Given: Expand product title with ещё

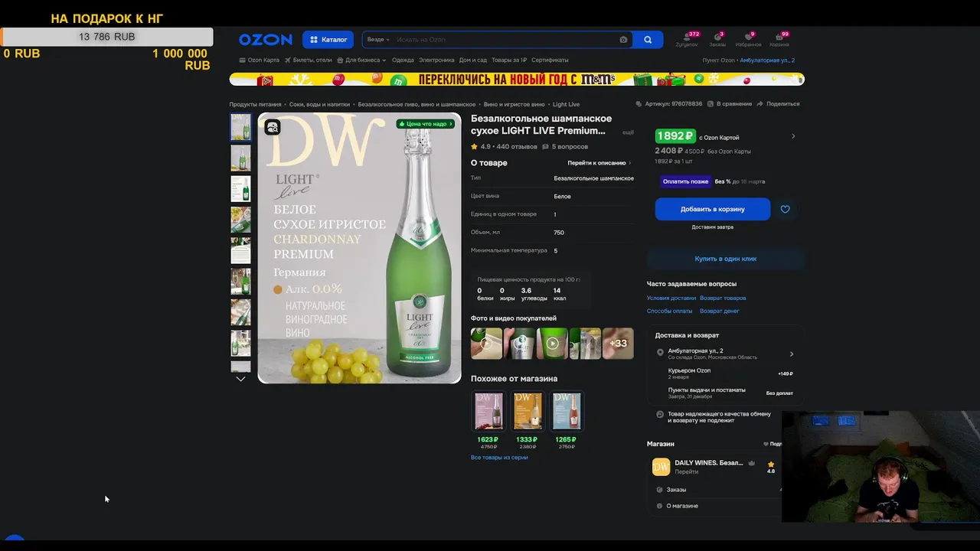Looking at the screenshot, I should [x=628, y=132].
